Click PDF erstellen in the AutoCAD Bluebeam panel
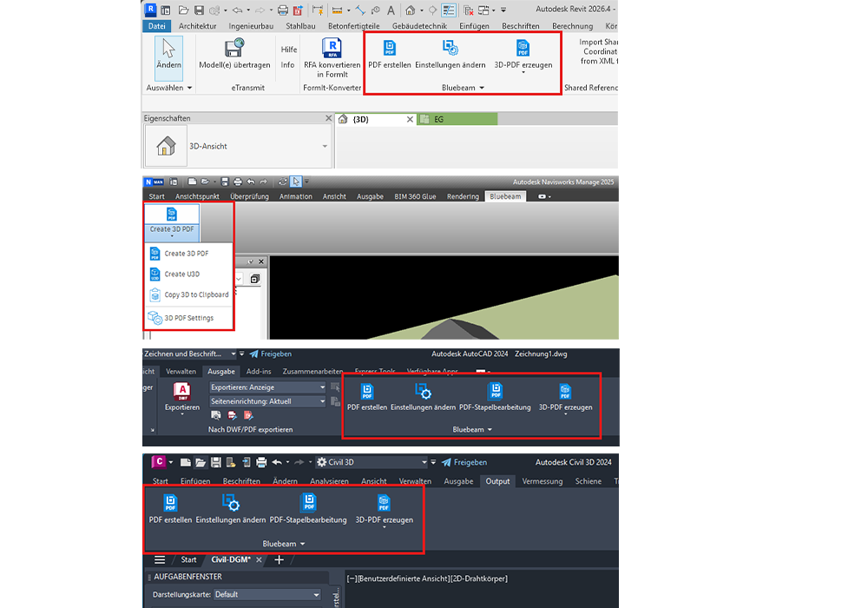 [x=367, y=396]
